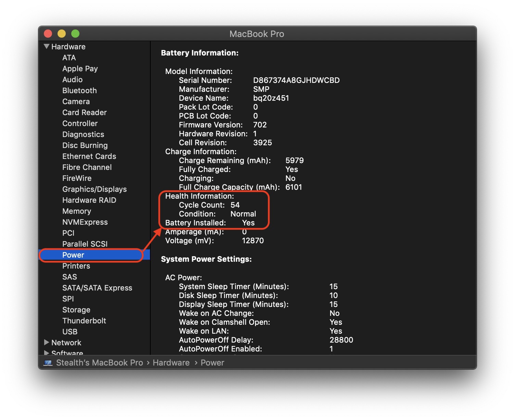The height and width of the screenshot is (420, 515).
Task: Click the yellow minimize window button
Action: point(62,34)
